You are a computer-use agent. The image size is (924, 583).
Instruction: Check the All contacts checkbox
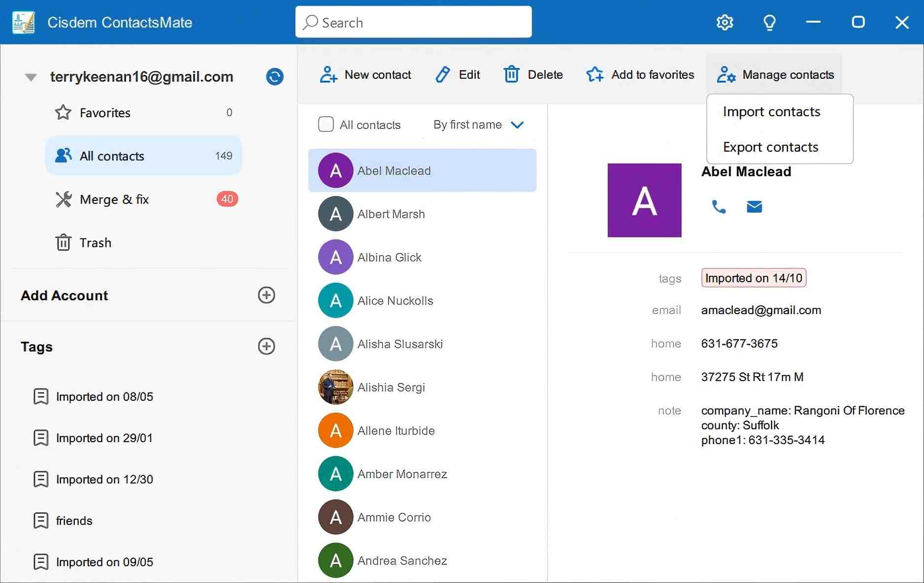point(326,124)
